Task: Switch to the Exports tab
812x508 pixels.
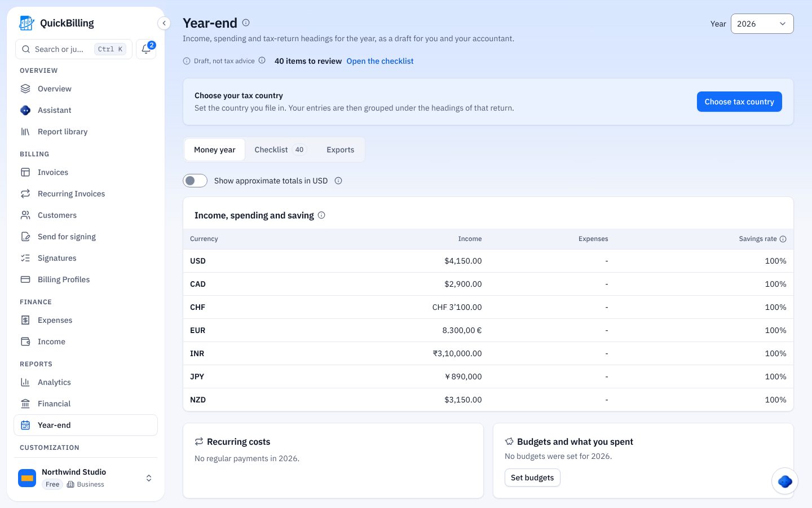Action: coord(341,150)
